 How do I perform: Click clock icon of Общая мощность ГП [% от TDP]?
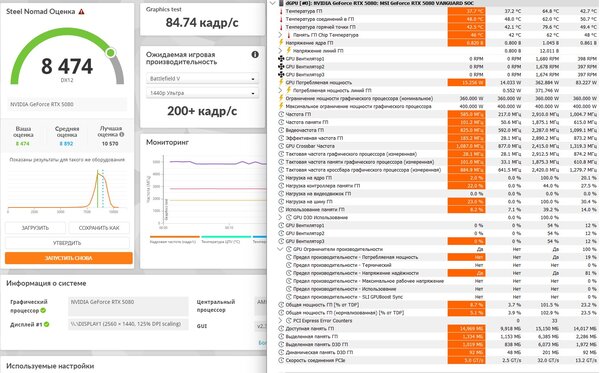[281, 305]
